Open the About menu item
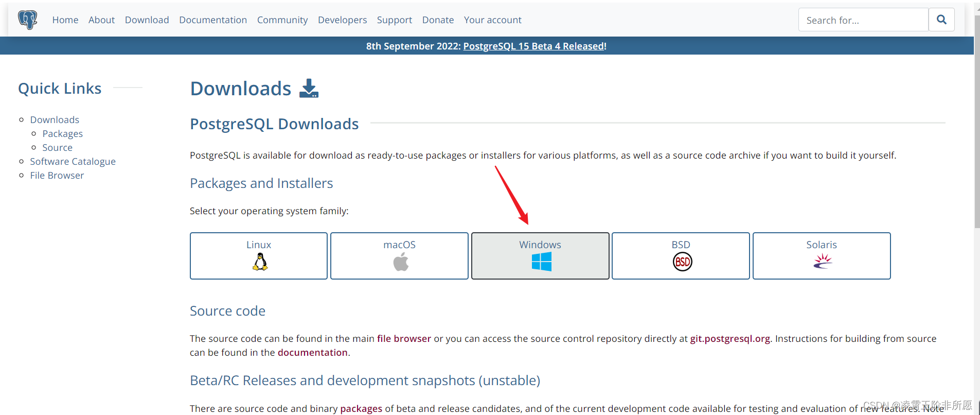This screenshot has width=980, height=415. point(101,20)
